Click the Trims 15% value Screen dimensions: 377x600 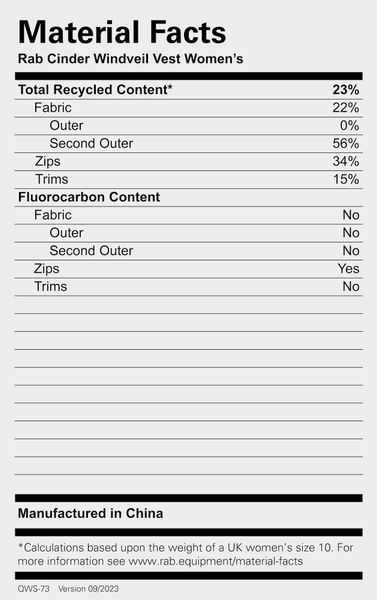coord(346,179)
